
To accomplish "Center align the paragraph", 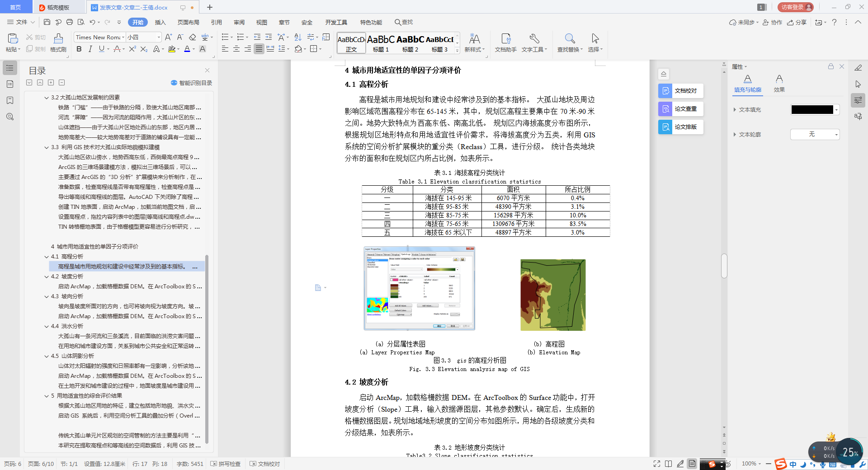I will (x=236, y=49).
